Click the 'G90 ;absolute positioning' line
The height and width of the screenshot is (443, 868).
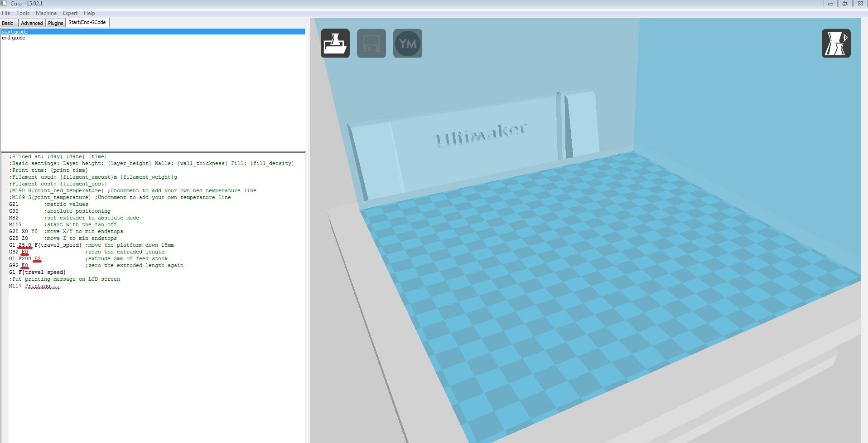click(x=60, y=211)
